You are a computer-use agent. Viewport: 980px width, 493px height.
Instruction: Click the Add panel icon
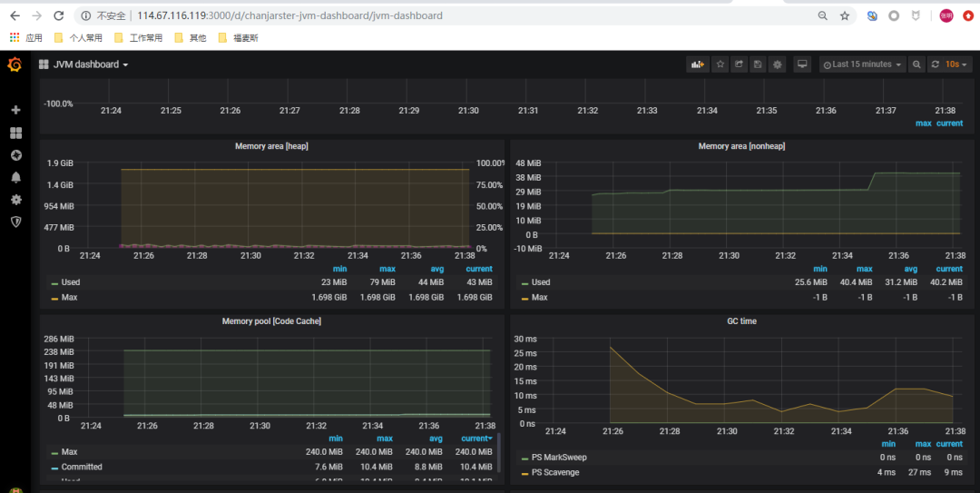tap(697, 64)
